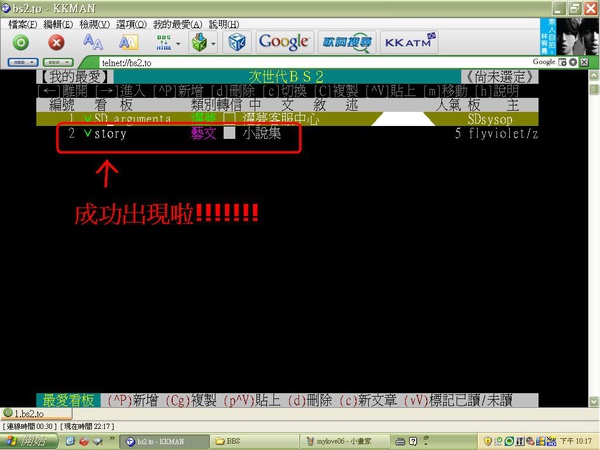Viewport: 600px width, 450px height.
Task: Open the blue web dropdown selector
Action: coord(23,62)
